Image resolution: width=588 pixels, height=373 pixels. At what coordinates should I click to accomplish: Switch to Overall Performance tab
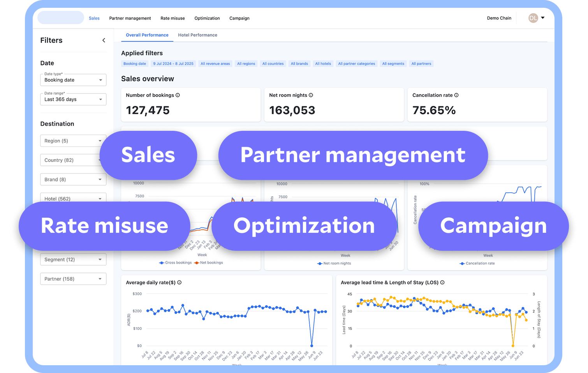click(x=147, y=35)
